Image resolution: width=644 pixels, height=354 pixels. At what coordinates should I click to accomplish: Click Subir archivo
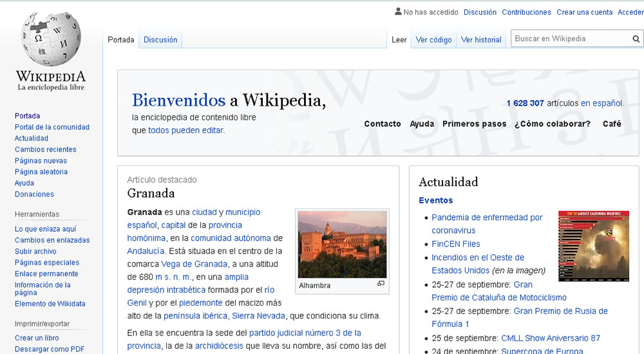(35, 251)
